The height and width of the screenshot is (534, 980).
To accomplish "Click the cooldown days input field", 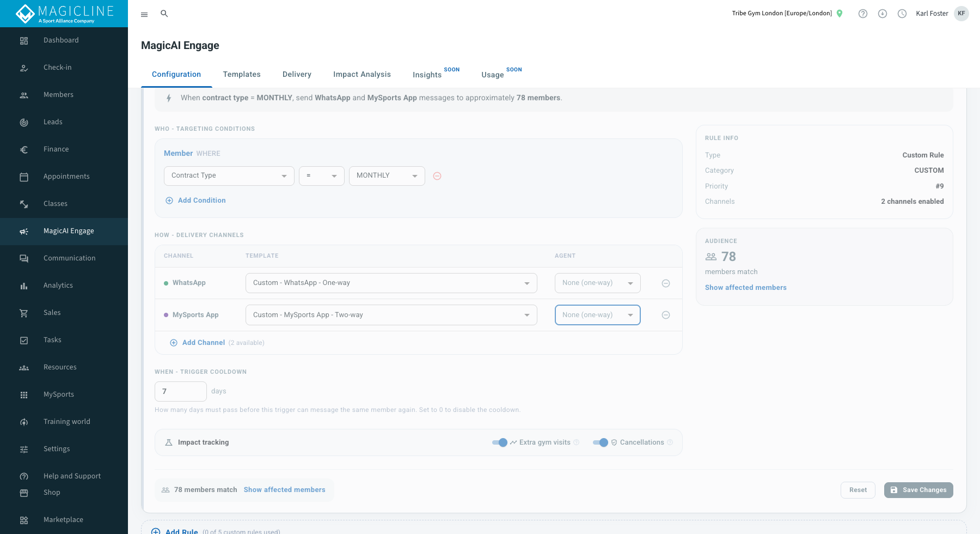I will pyautogui.click(x=181, y=391).
